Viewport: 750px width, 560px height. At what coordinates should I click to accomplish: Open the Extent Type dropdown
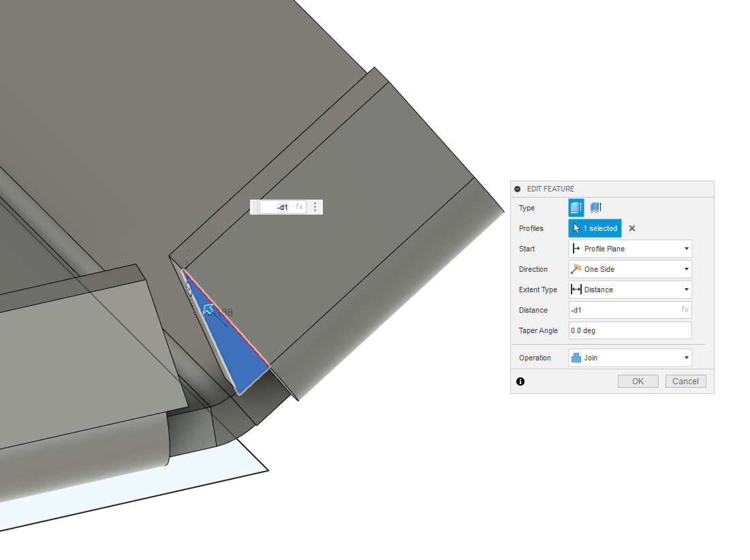685,289
